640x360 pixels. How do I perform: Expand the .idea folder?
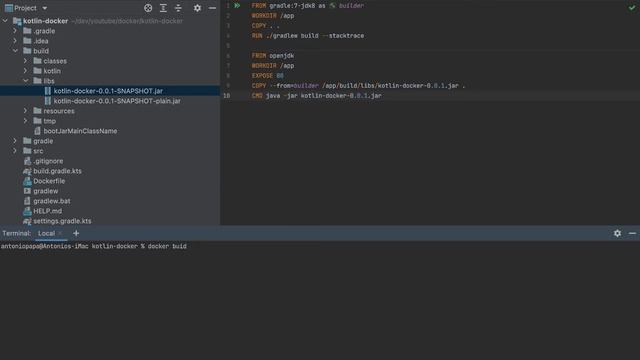(x=15, y=41)
